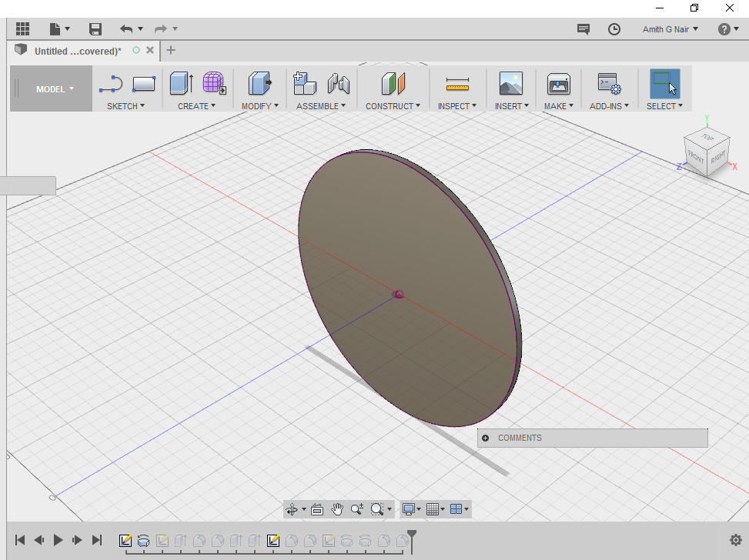749x560 pixels.
Task: Select the sketch Rectangle tool
Action: pos(144,84)
